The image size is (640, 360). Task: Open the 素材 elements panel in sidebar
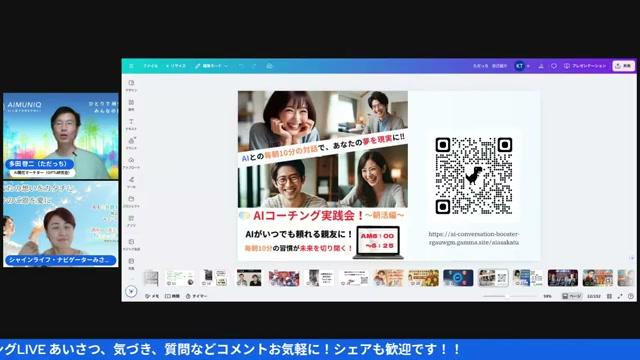coord(131,105)
